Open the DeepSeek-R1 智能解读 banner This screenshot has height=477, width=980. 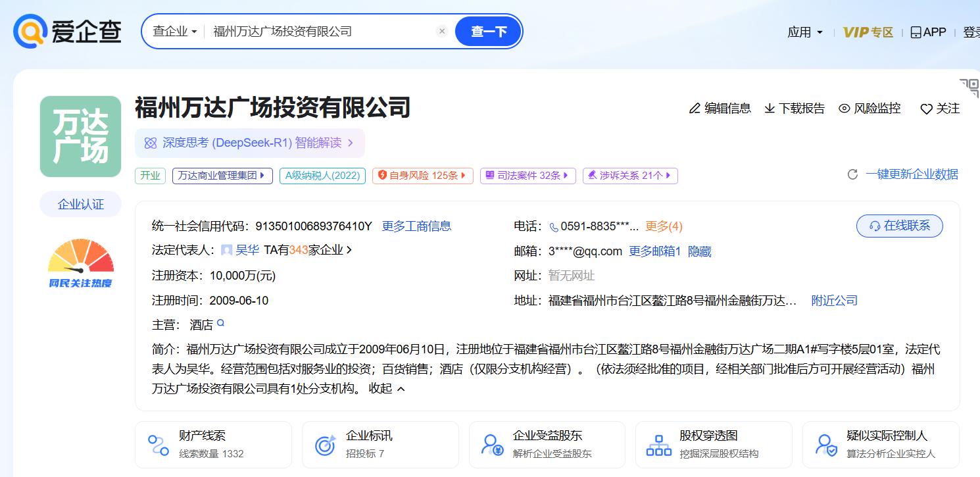pos(250,143)
